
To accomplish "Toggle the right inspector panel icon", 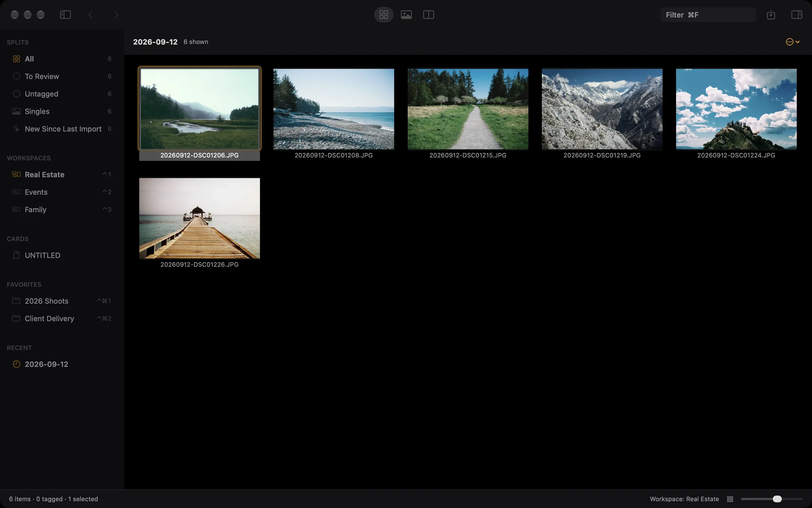I will click(796, 15).
